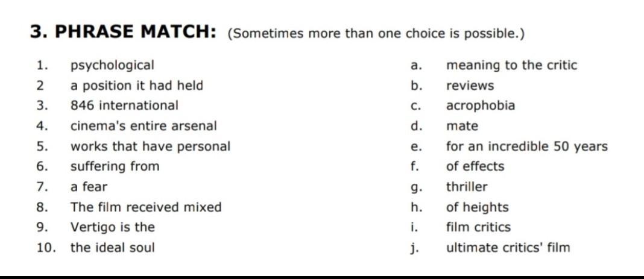The height and width of the screenshot is (279, 644).
Task: Select 'the ideal soul' phrase
Action: point(113,248)
